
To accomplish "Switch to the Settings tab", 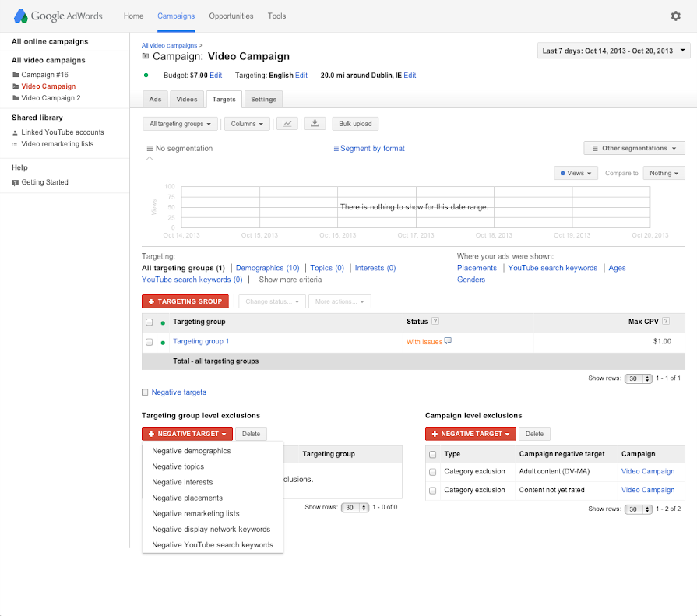I will [x=263, y=99].
